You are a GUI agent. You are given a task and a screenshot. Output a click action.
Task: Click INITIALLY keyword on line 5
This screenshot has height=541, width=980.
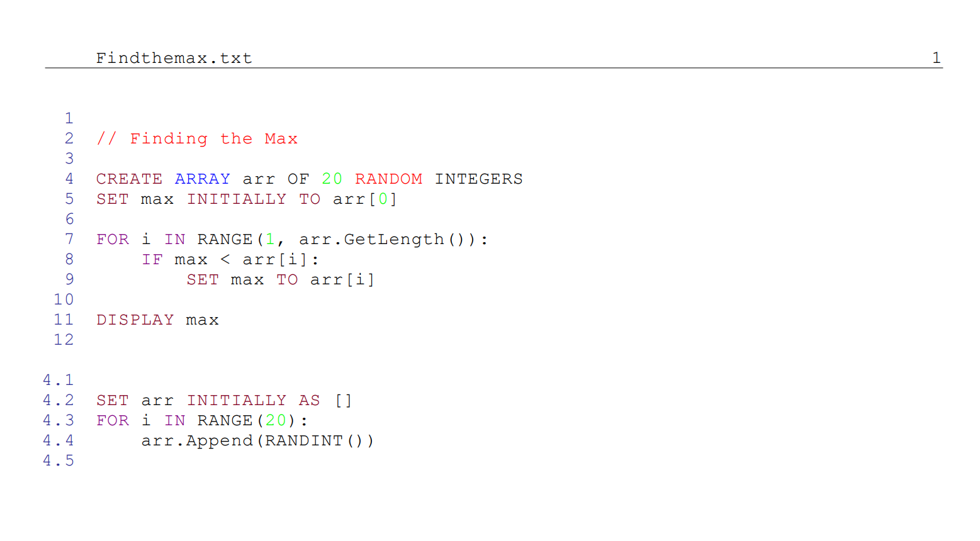click(237, 199)
